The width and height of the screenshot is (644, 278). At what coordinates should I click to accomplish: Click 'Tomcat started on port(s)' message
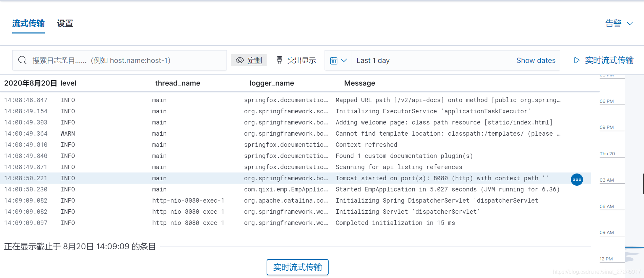442,178
